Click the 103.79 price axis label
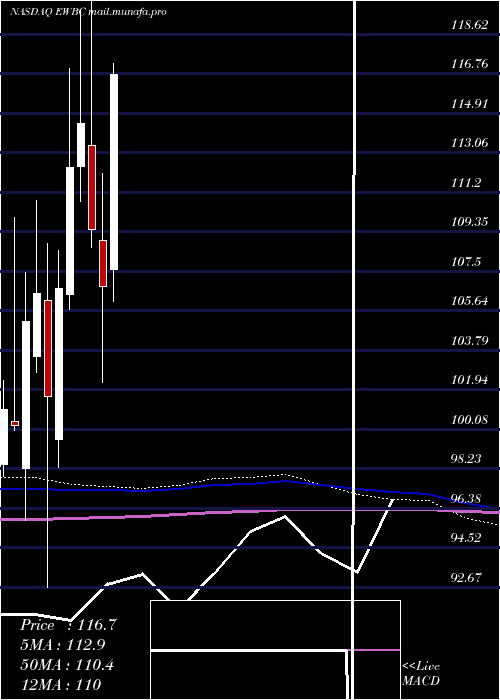 (470, 341)
